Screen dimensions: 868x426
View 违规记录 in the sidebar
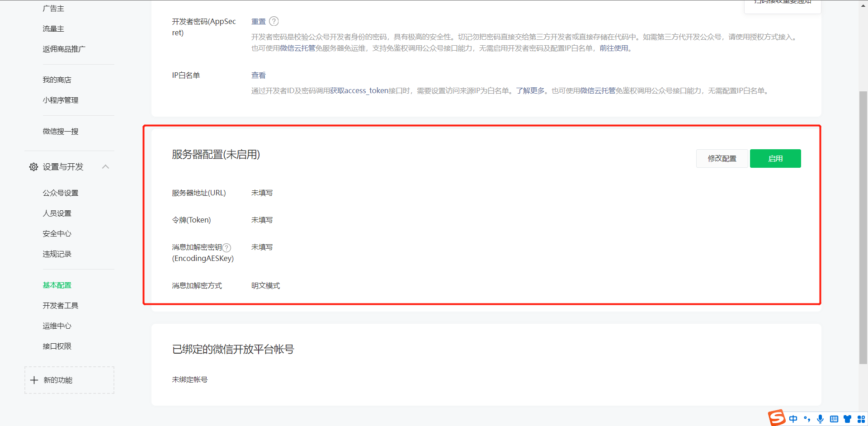click(57, 254)
